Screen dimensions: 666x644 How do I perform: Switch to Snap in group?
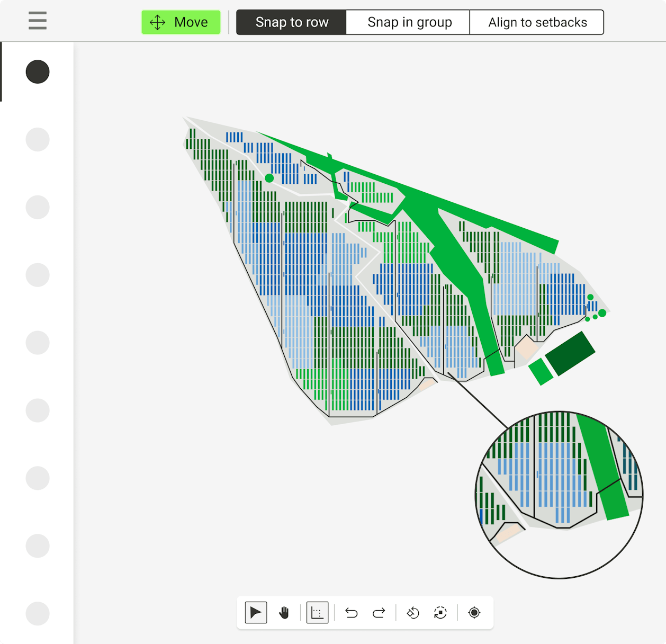409,22
